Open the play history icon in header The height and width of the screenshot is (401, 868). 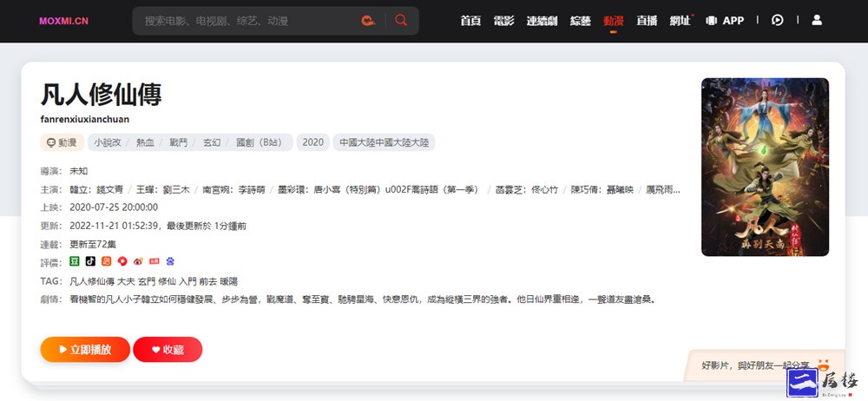[778, 20]
